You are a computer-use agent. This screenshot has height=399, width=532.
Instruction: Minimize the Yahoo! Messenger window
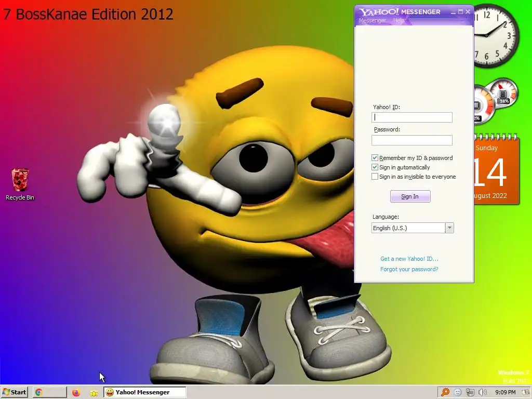(453, 12)
